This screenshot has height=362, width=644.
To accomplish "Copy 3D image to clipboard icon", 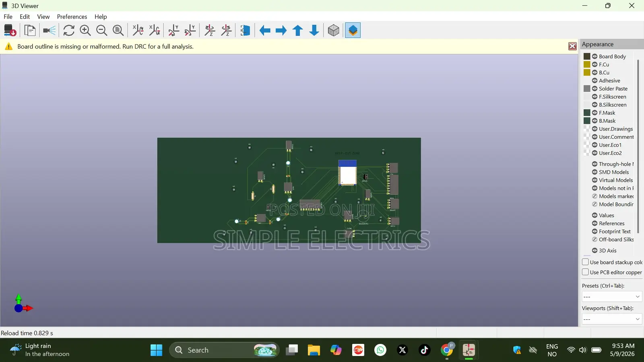I will pos(30,31).
